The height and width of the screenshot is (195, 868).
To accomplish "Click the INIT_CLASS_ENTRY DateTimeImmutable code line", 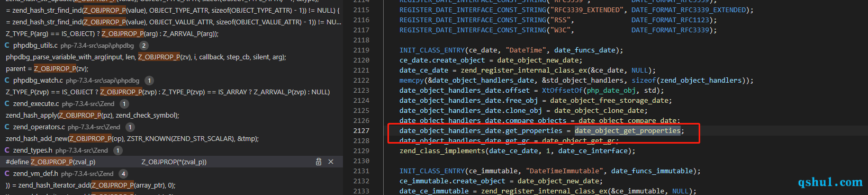I will (x=550, y=171).
